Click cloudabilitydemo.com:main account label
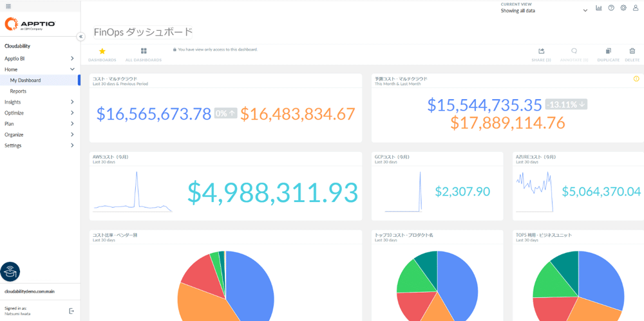The height and width of the screenshot is (321, 644). pyautogui.click(x=30, y=291)
